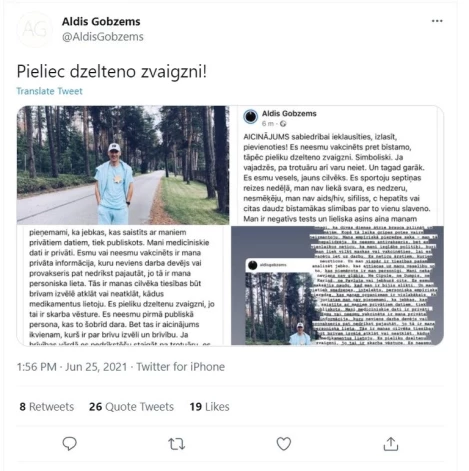View the 26 Quote Tweets list
469x471 pixels.
(x=131, y=407)
